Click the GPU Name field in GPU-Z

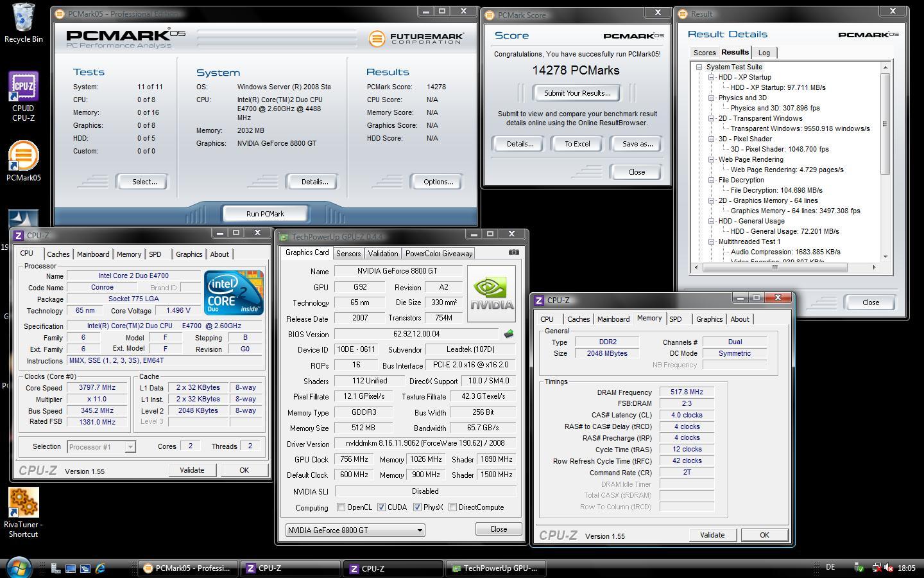point(398,272)
